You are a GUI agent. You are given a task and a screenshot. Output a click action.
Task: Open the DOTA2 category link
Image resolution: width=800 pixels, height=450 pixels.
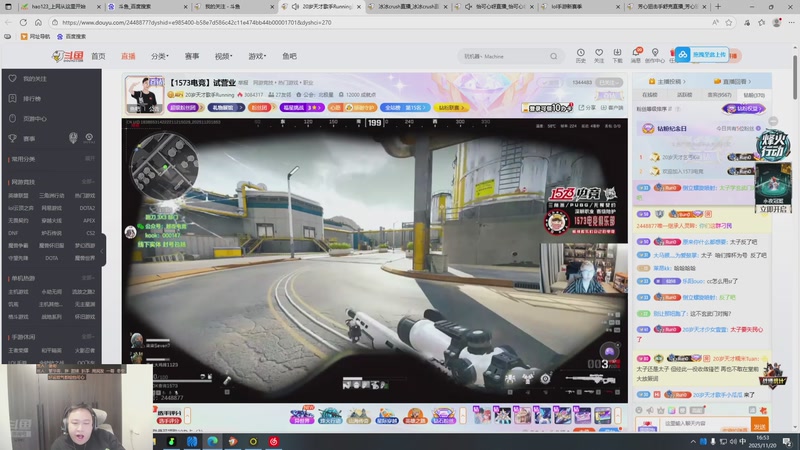tap(87, 208)
